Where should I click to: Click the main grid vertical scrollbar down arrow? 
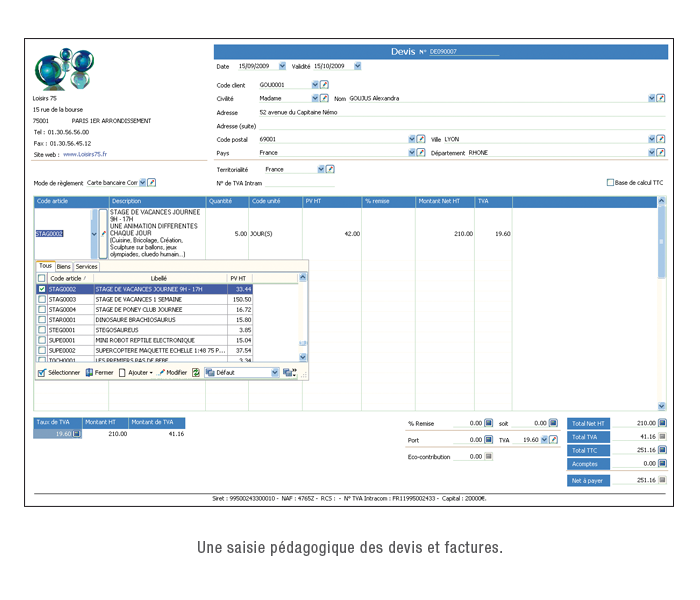click(661, 406)
